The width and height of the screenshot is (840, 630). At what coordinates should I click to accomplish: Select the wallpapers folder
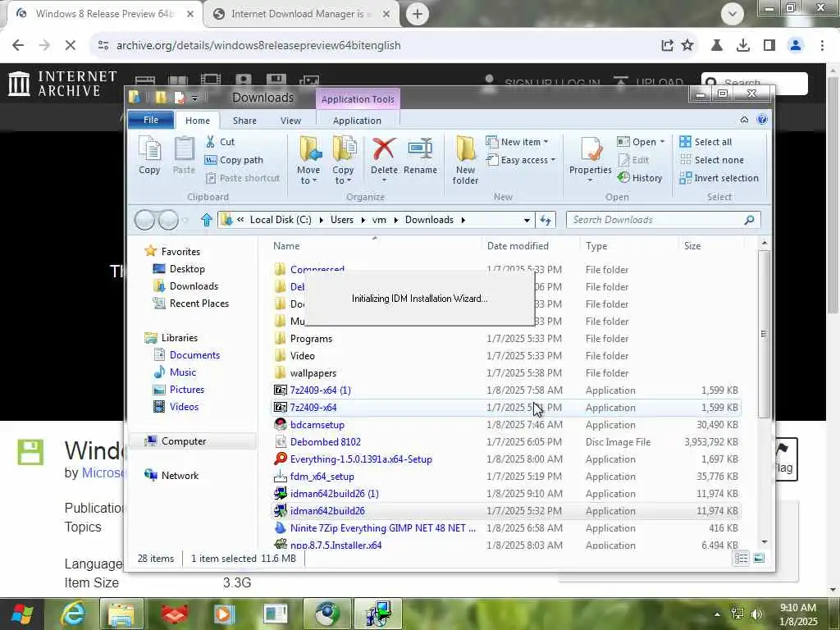[x=313, y=373]
